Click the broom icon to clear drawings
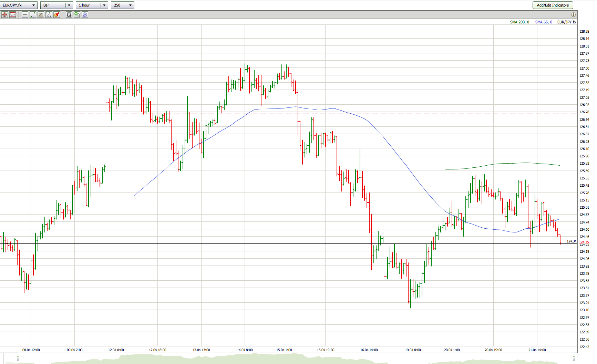 [x=56, y=15]
